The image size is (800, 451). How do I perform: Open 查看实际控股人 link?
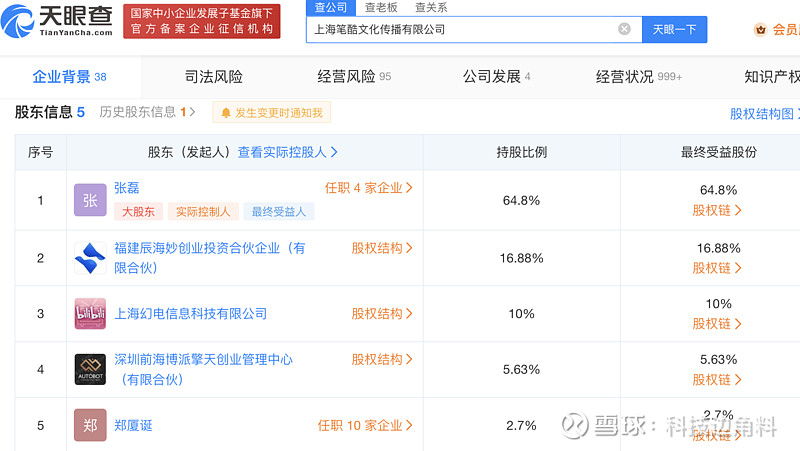click(x=287, y=152)
